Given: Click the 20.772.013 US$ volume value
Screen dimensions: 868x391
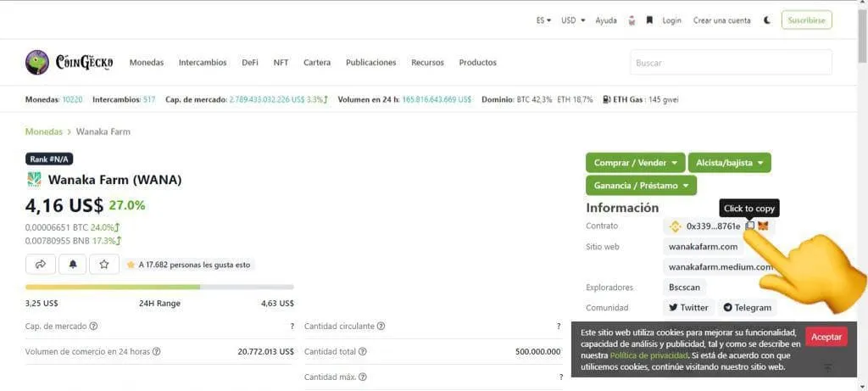Looking at the screenshot, I should click(x=265, y=352).
